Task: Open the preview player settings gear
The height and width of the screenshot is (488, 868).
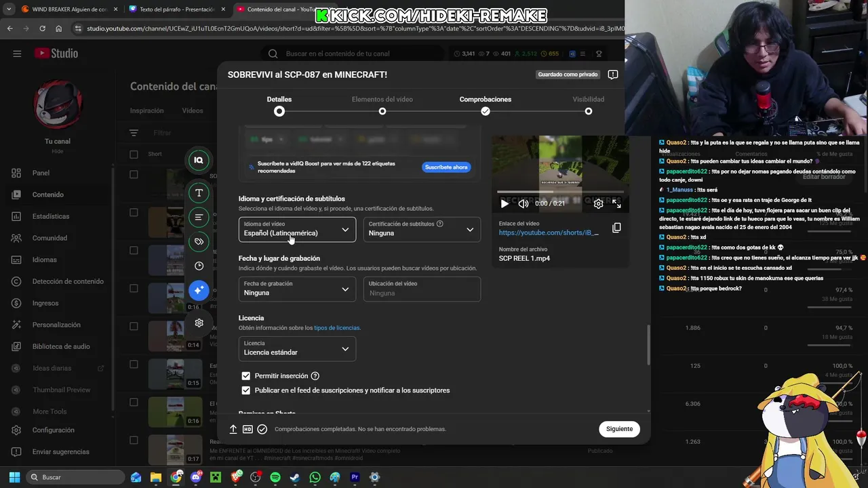Action: (598, 203)
